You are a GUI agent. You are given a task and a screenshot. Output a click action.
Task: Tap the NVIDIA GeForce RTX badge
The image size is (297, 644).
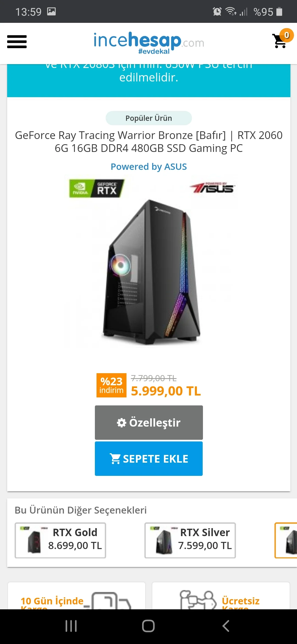coord(97,189)
